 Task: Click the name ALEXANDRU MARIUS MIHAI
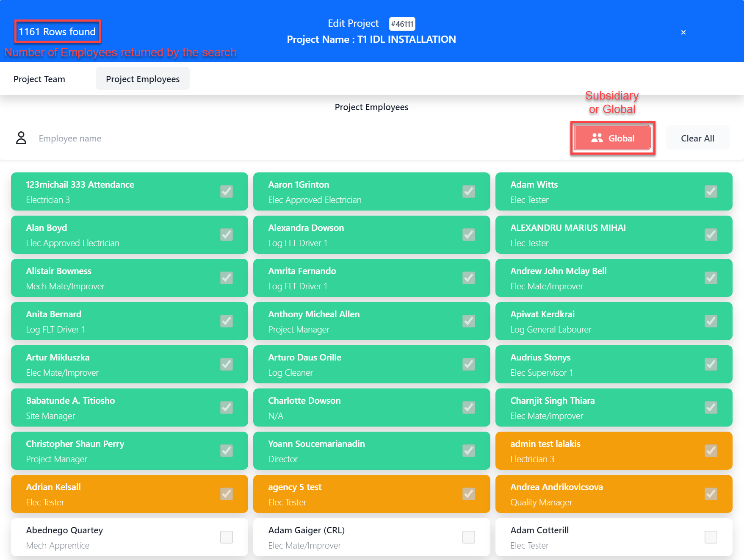pyautogui.click(x=568, y=228)
